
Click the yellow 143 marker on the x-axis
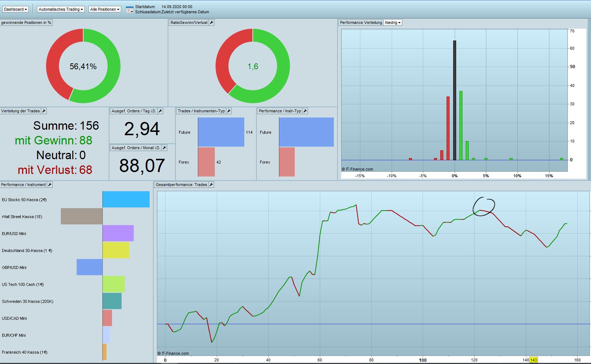pos(534,360)
